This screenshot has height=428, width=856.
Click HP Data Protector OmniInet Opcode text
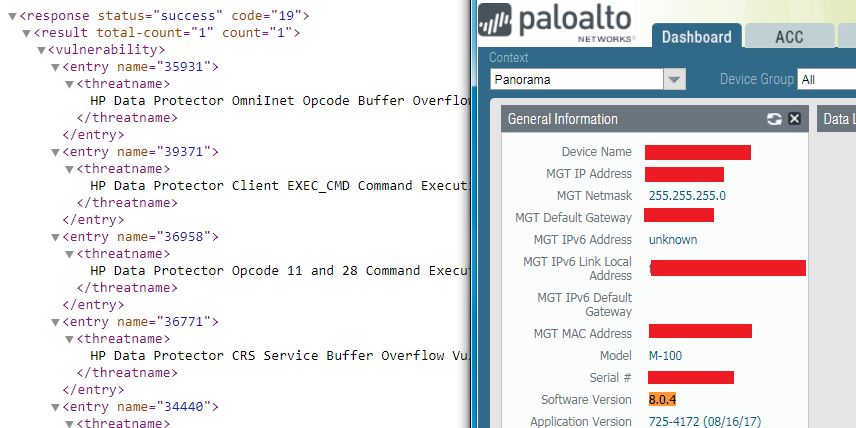point(281,101)
